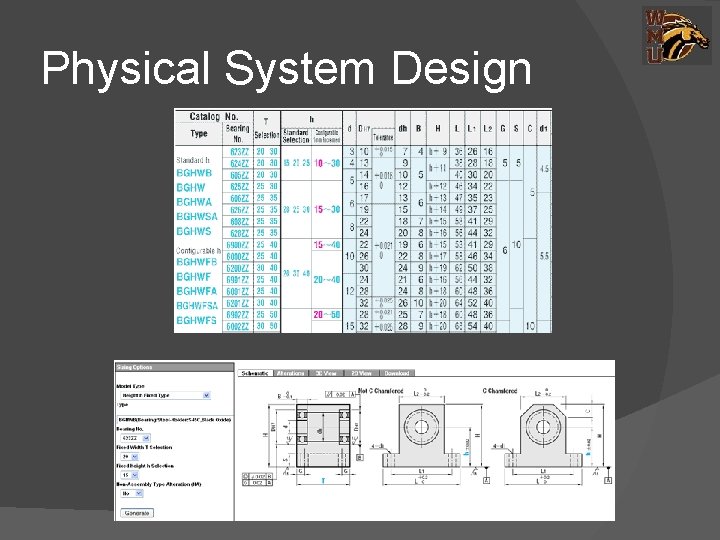Open Fixed Height h Selection dropdown
Image resolution: width=720 pixels, height=540 pixels.
coord(129,475)
